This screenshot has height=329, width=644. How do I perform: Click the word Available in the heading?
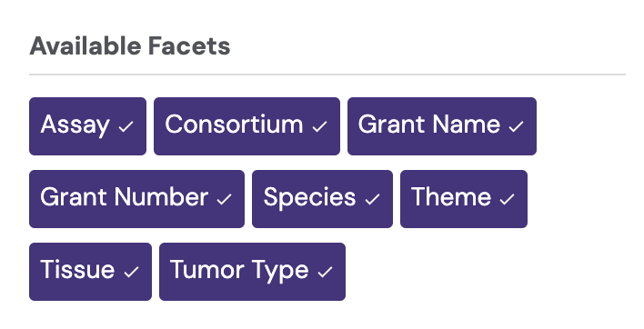(86, 45)
